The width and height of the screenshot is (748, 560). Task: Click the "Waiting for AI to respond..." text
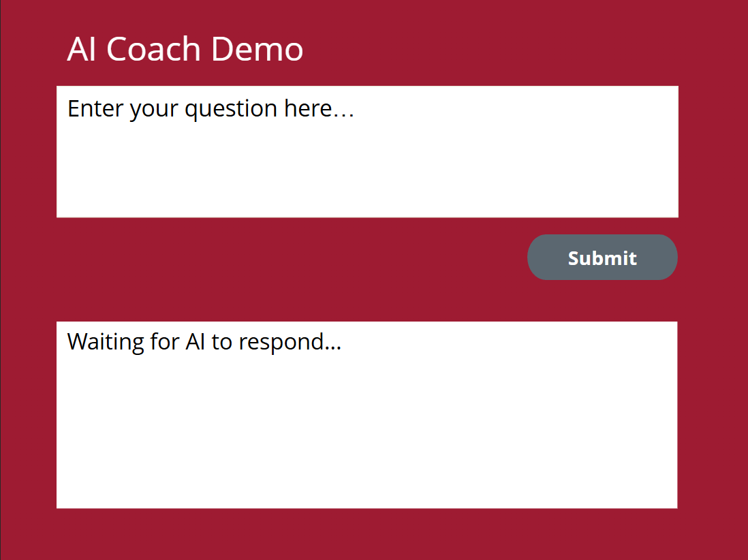coord(204,341)
